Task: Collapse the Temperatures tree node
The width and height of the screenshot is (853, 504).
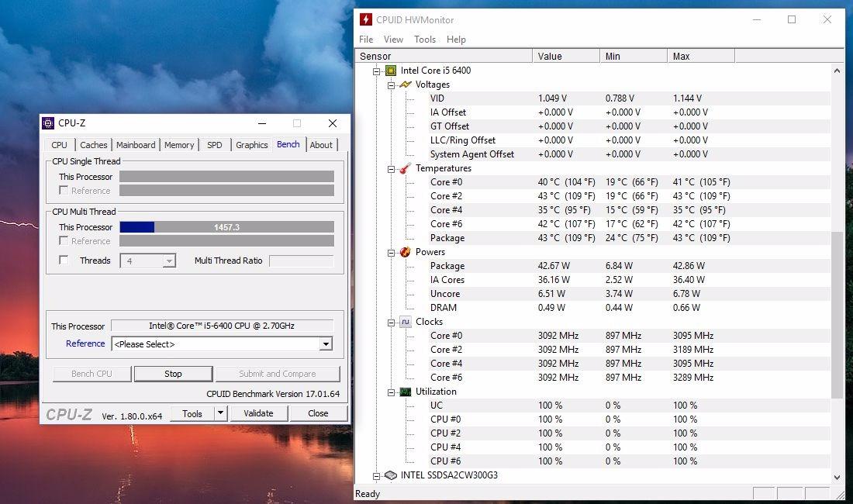Action: 391,169
